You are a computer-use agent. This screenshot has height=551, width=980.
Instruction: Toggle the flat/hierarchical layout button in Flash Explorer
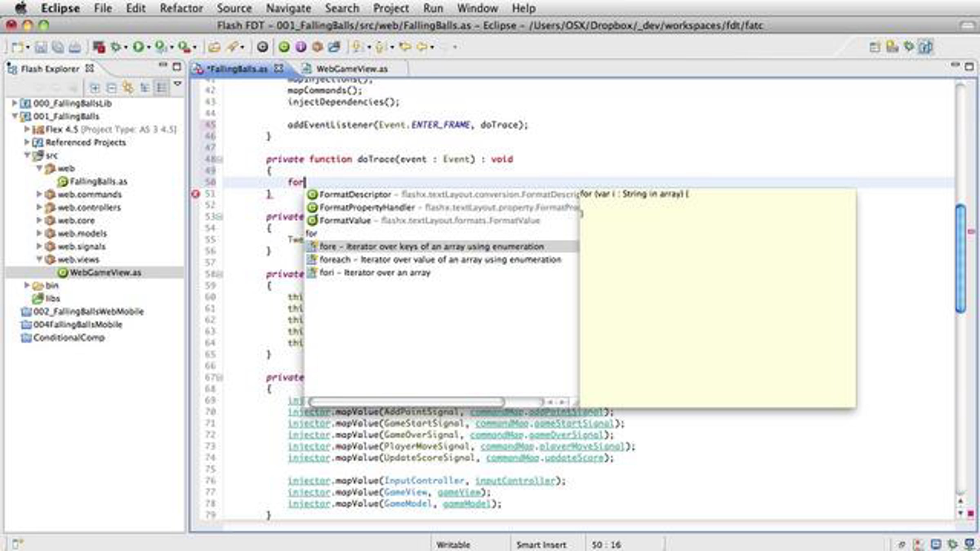pyautogui.click(x=161, y=88)
